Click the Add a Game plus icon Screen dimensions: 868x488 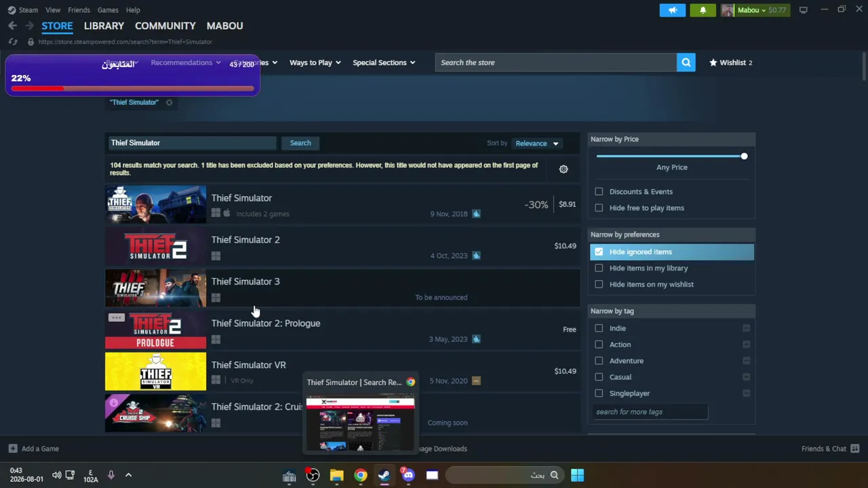point(13,449)
